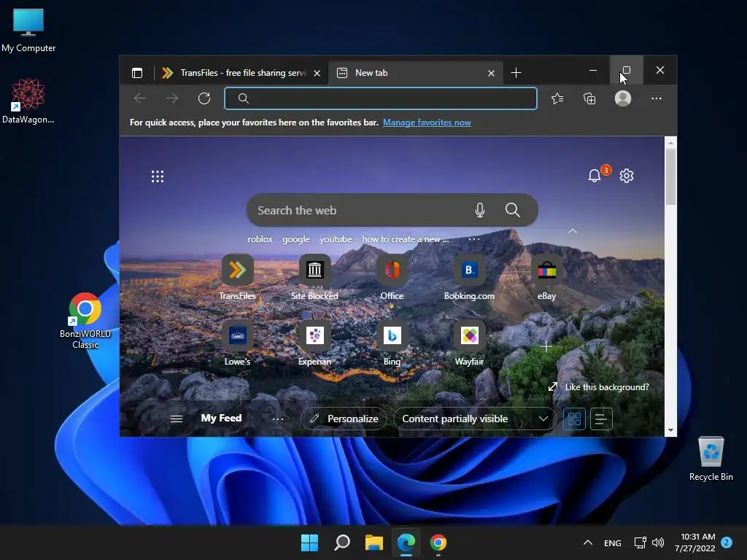
Task: Select the google search suggestion
Action: pyautogui.click(x=296, y=239)
